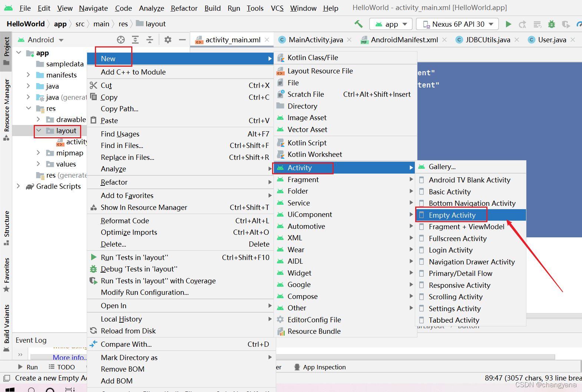Click the green Run app play icon
This screenshot has width=582, height=392.
(508, 24)
